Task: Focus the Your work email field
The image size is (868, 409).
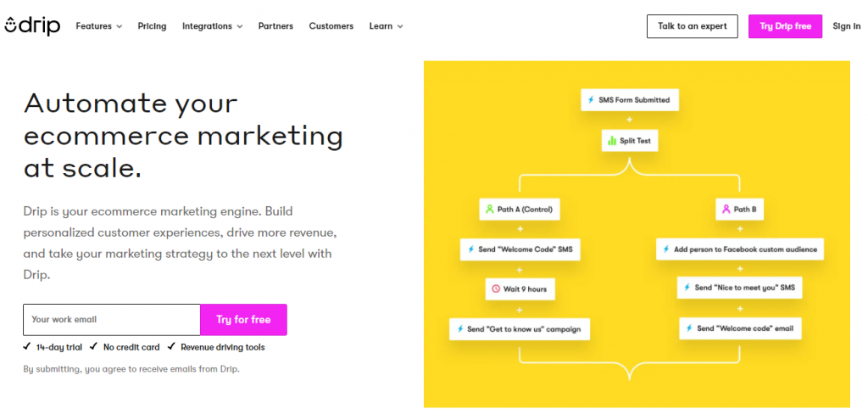Action: (x=111, y=320)
